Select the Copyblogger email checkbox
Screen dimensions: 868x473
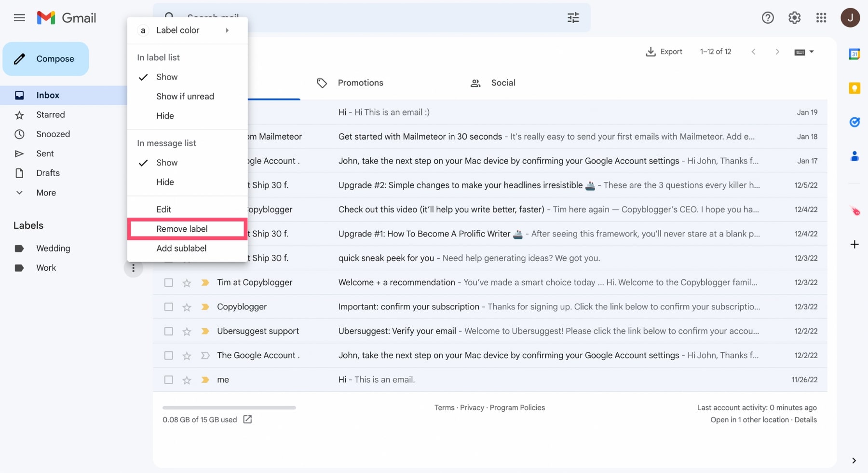click(x=168, y=307)
